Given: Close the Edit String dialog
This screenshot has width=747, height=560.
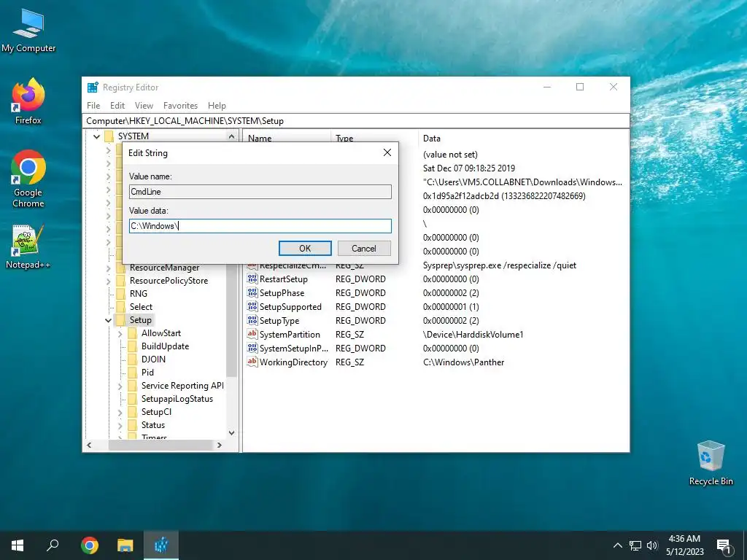Looking at the screenshot, I should 387,152.
